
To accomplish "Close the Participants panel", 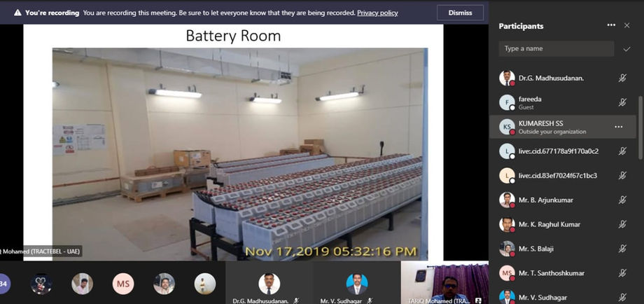I will [626, 25].
